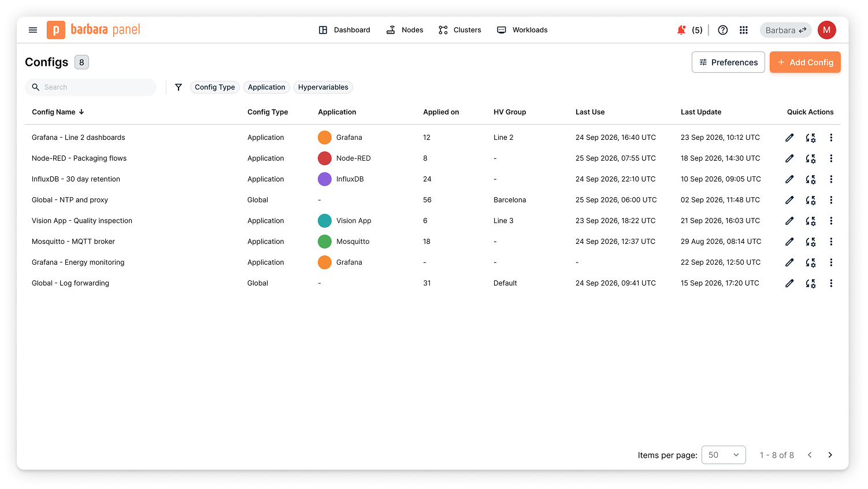Image resolution: width=868 pixels, height=489 pixels.
Task: Open the help question mark icon
Action: (x=723, y=30)
